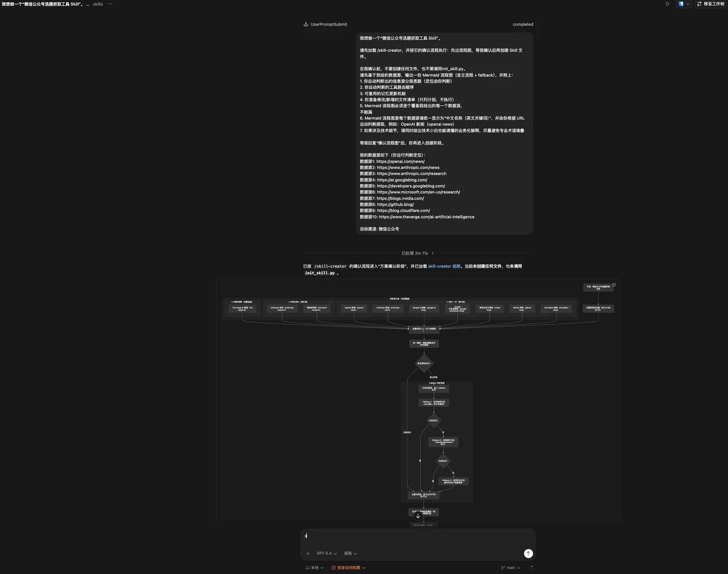728x574 pixels.
Task: Click the skills project label in header
Action: pos(98,4)
